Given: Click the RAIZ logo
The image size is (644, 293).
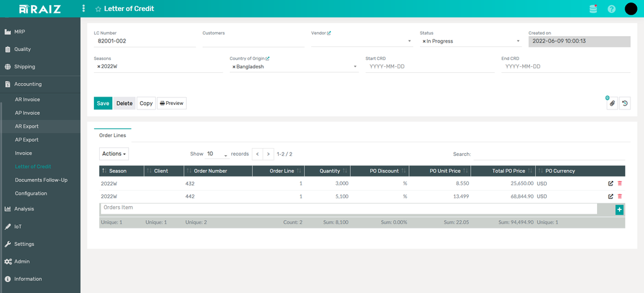Looking at the screenshot, I should point(40,8).
